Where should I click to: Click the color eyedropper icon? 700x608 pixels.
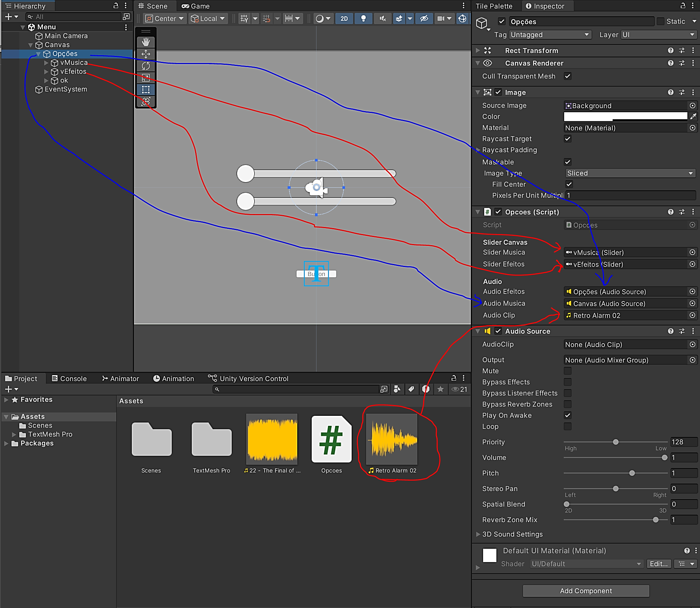coord(693,117)
